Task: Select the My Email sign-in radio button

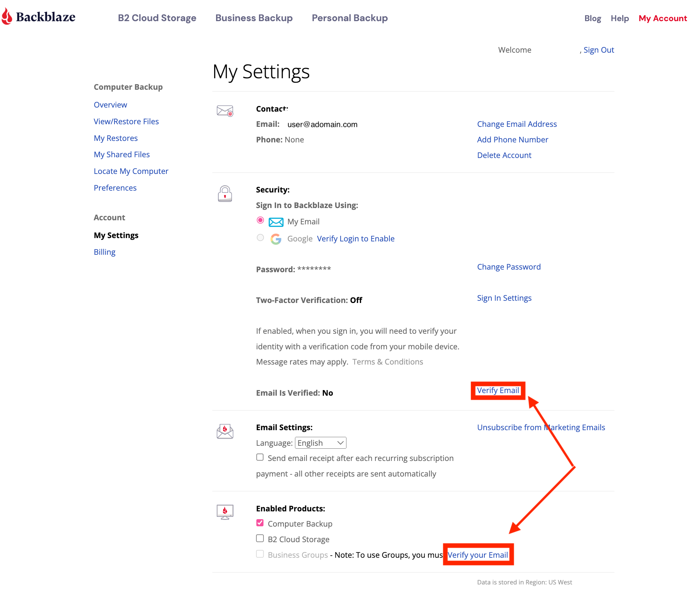Action: [261, 220]
